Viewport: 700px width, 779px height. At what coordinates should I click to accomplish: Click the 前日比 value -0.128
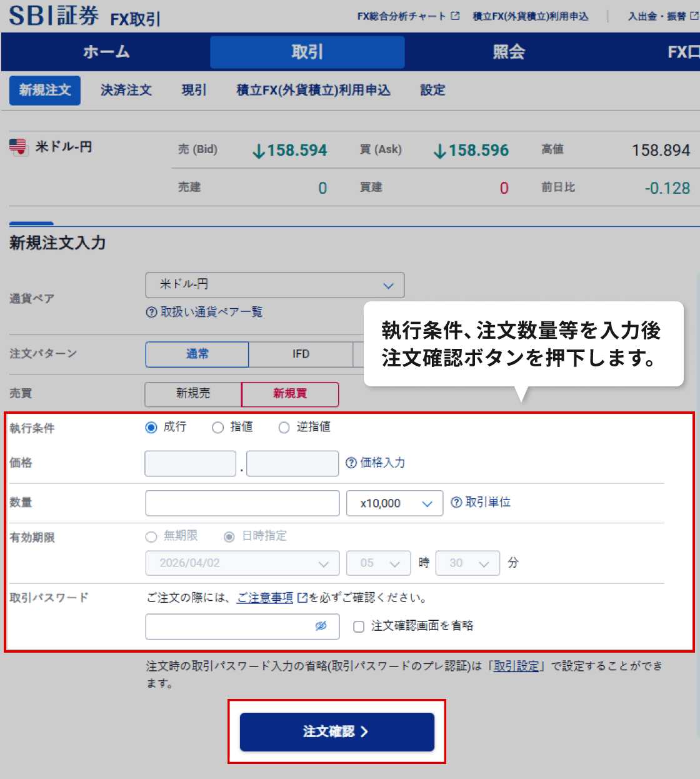click(x=667, y=188)
